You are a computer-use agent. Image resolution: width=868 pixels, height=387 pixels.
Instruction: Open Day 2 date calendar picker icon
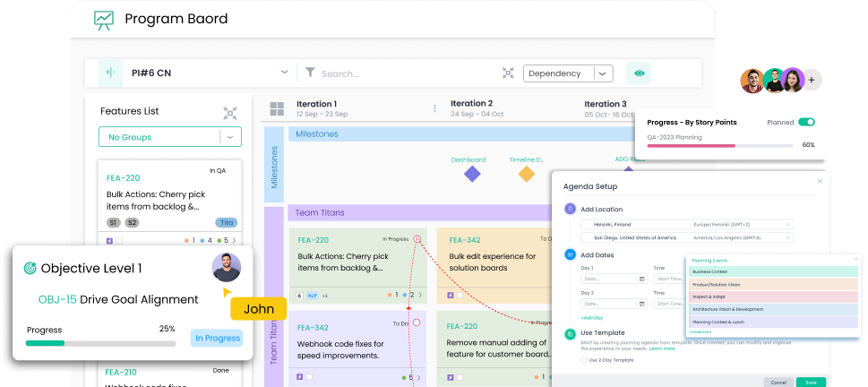coord(642,304)
